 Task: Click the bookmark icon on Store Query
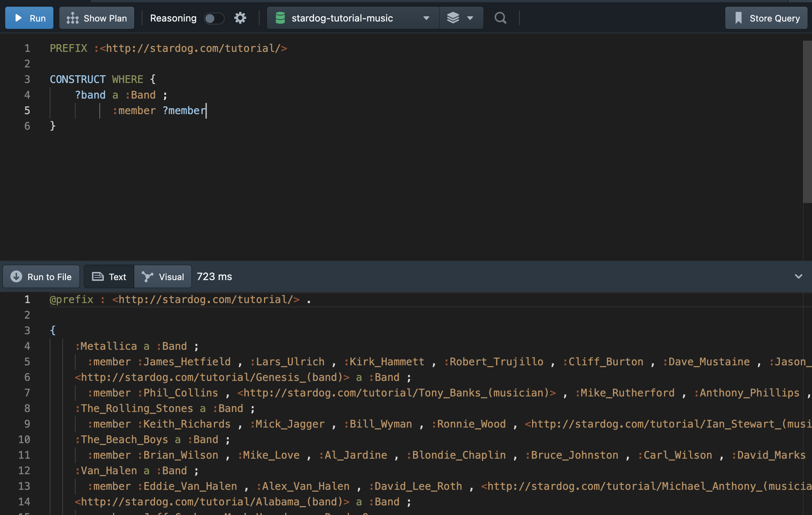[x=738, y=18]
